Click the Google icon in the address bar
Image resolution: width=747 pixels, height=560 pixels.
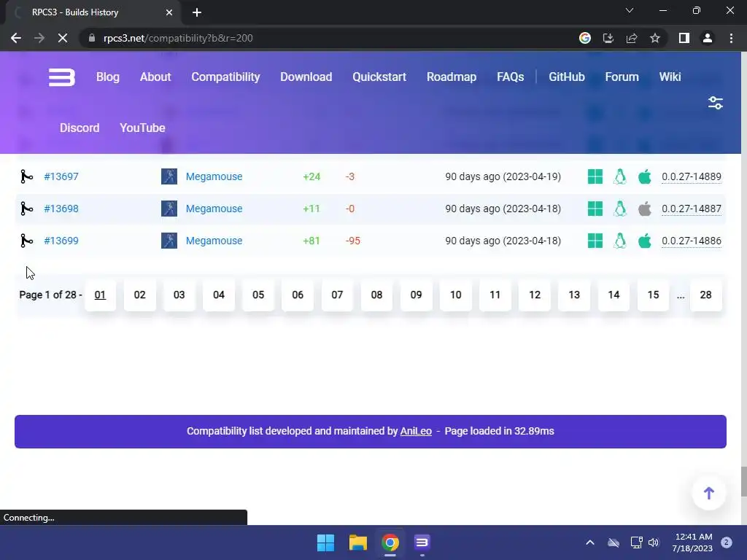(x=585, y=38)
